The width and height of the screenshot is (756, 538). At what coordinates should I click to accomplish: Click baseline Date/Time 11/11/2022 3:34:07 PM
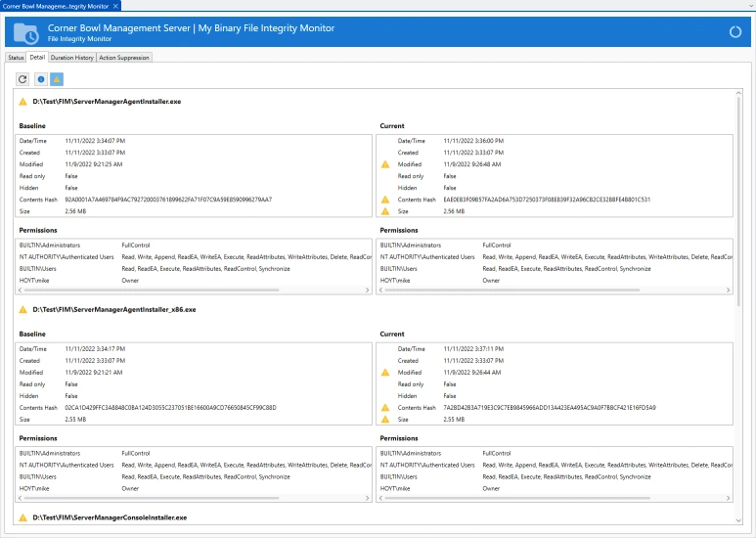(x=95, y=141)
